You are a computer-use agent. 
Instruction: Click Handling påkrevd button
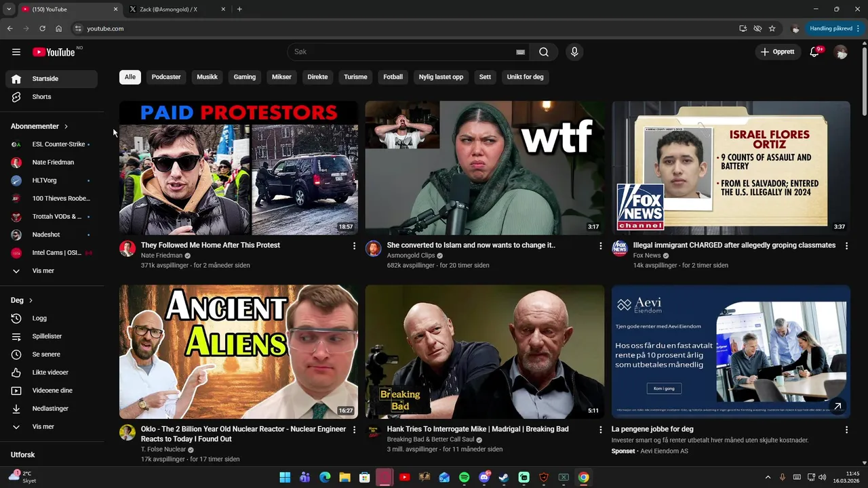click(835, 28)
